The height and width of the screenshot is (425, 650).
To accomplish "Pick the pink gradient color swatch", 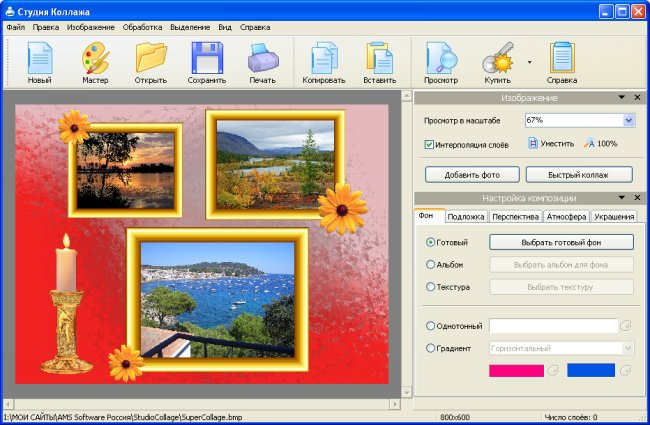I will pos(516,371).
